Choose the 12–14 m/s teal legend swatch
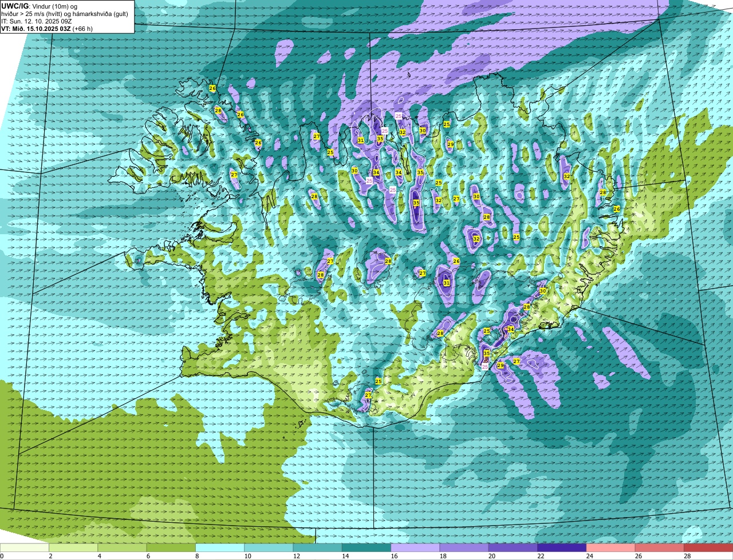Image resolution: width=733 pixels, height=560 pixels. [x=318, y=547]
